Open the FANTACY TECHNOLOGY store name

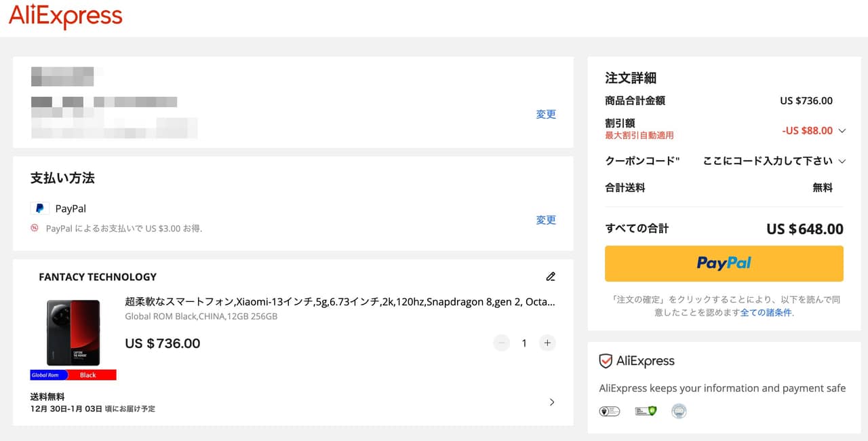98,277
